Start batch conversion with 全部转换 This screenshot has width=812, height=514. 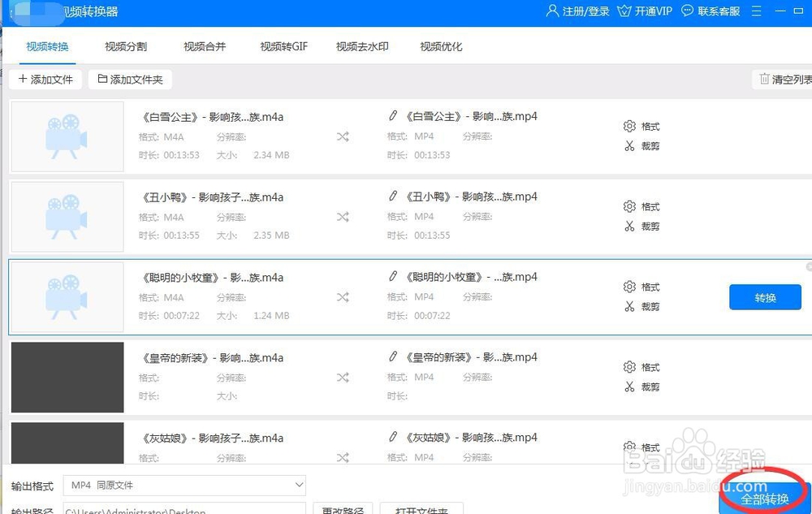pos(766,498)
